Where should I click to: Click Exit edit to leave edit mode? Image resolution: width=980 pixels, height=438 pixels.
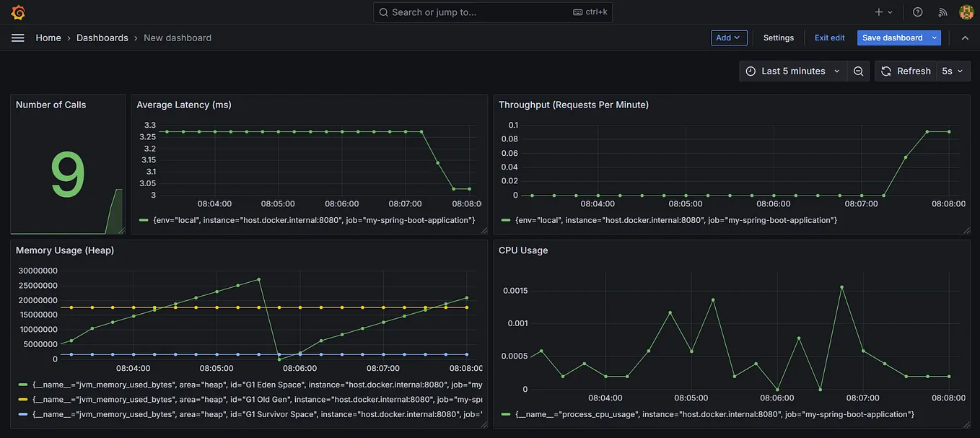(x=829, y=38)
